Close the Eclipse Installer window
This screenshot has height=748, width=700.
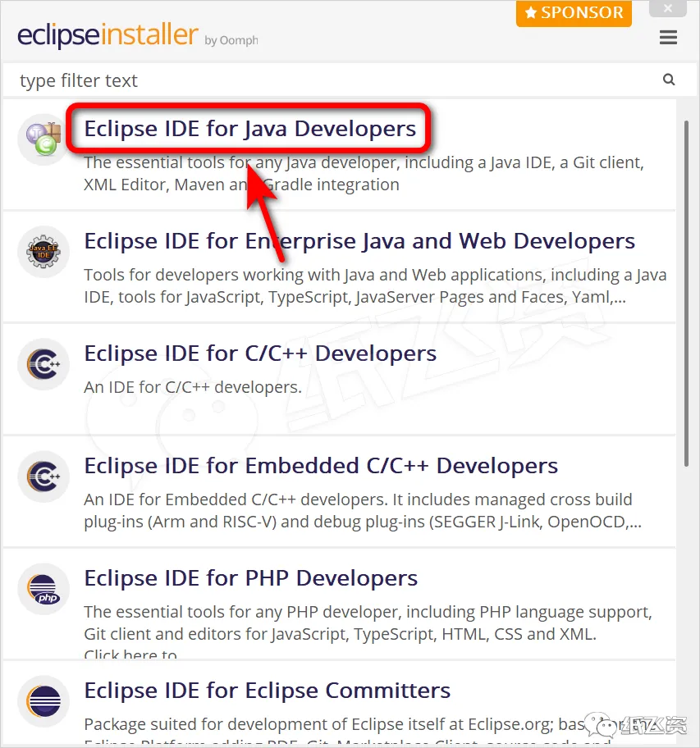tap(668, 8)
